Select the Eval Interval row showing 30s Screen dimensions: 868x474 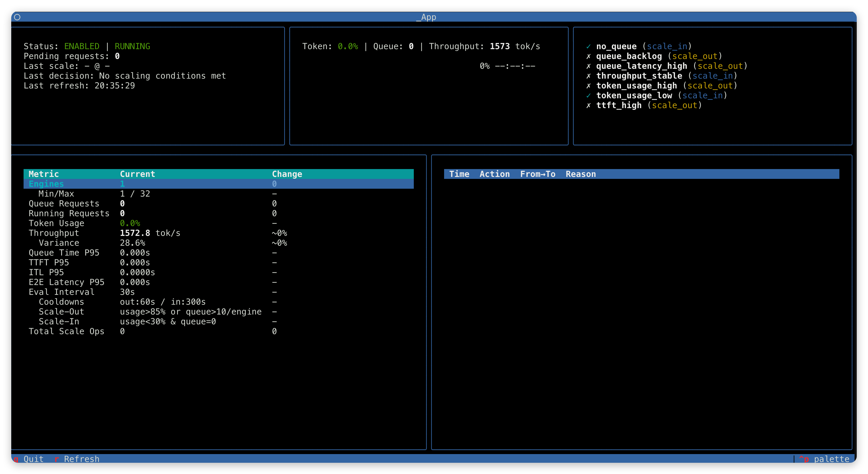point(218,291)
